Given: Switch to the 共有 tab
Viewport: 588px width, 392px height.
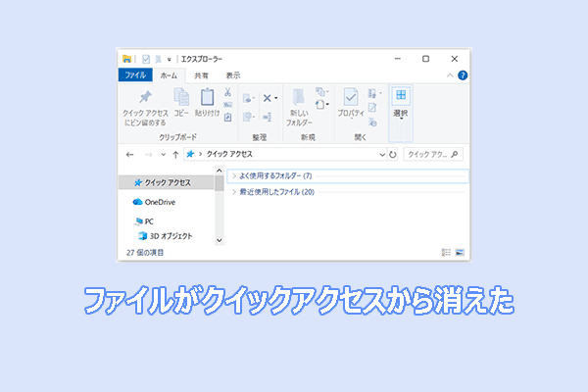Looking at the screenshot, I should point(201,75).
